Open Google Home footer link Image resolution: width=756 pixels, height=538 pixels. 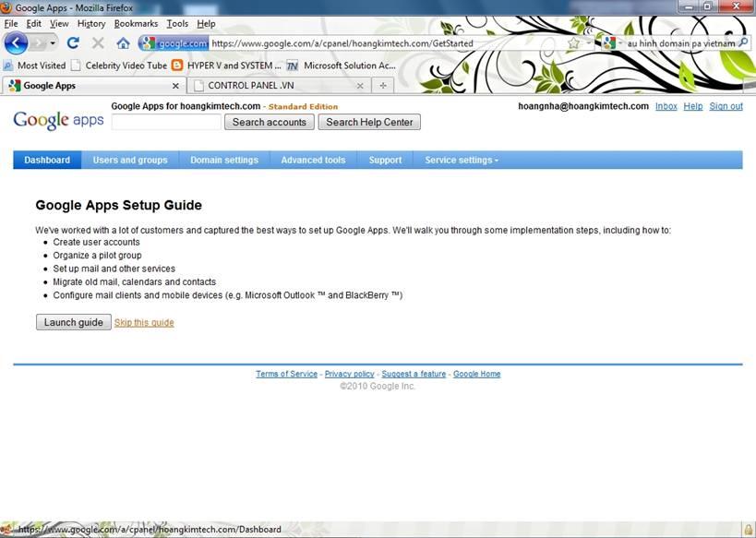(477, 374)
